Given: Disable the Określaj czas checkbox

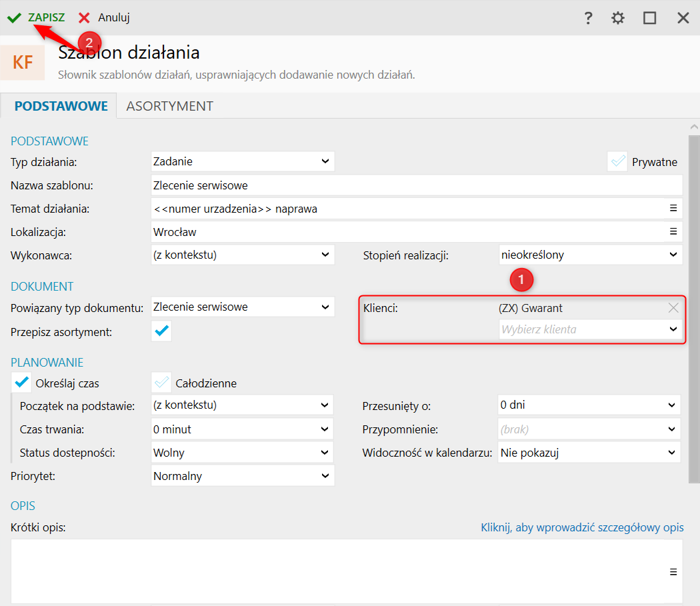Looking at the screenshot, I should 22,383.
